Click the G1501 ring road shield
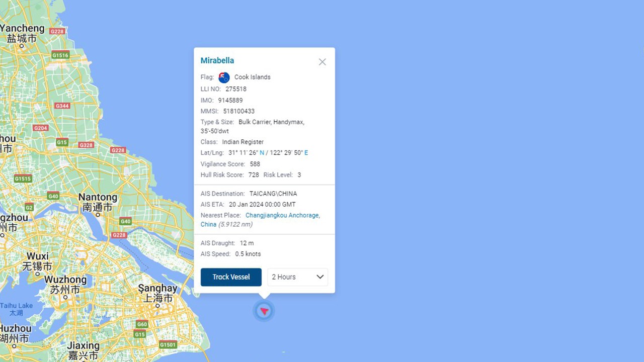The height and width of the screenshot is (362, 644). [x=168, y=345]
